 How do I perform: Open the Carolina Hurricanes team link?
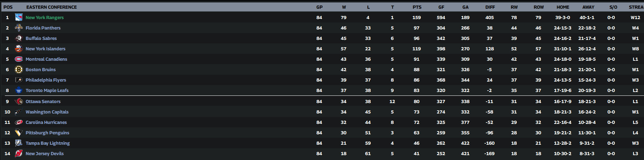click(x=46, y=122)
